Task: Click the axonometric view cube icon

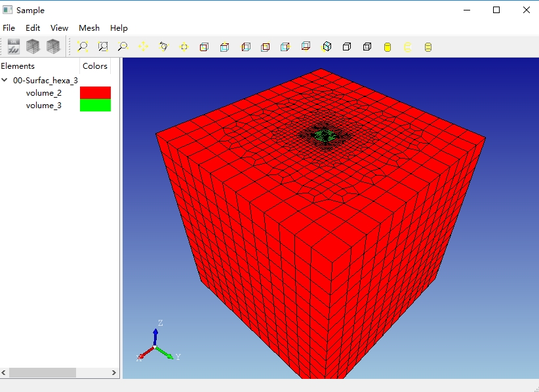Action: 327,47
